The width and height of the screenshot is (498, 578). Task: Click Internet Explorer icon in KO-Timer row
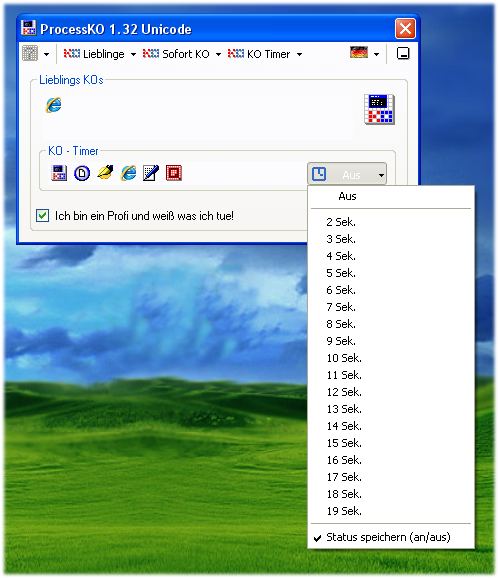coord(128,173)
